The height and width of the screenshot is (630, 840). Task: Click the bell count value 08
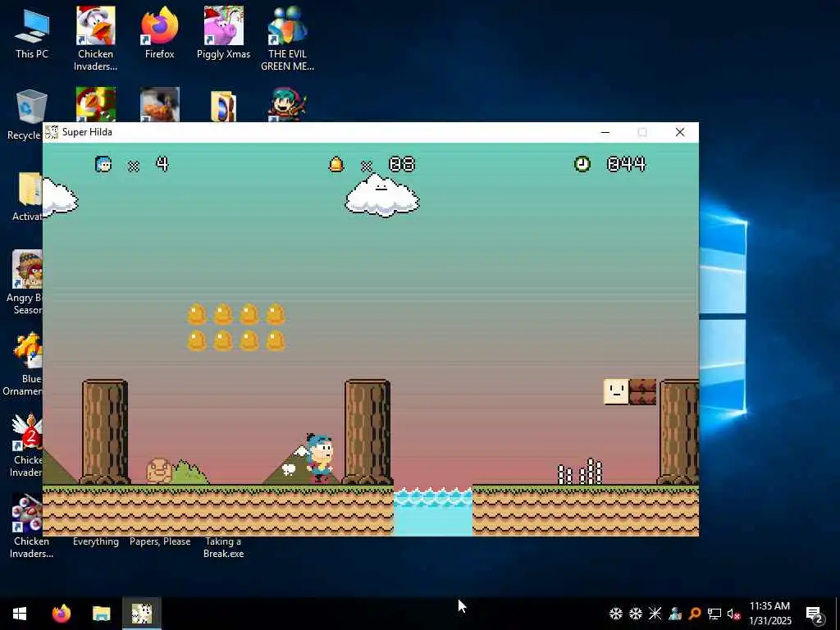[402, 164]
